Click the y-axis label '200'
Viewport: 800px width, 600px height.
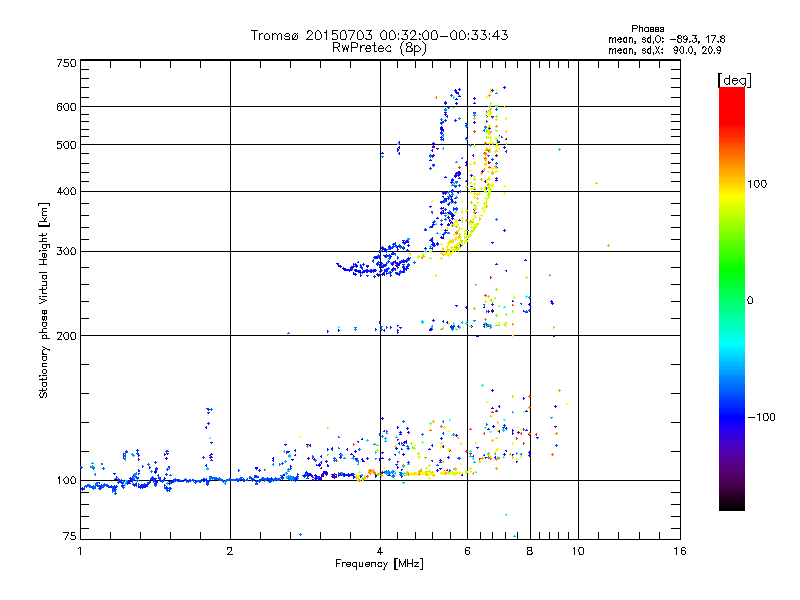coord(66,336)
